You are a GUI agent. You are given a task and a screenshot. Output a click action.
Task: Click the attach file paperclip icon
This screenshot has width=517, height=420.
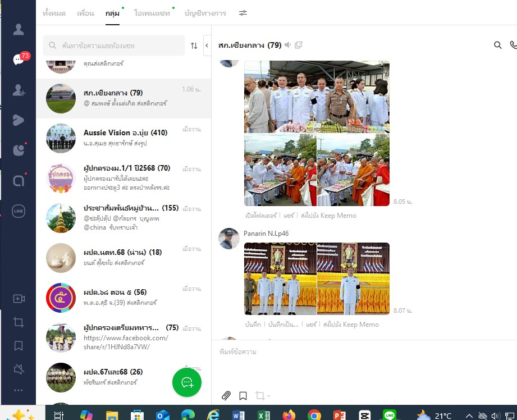226,395
